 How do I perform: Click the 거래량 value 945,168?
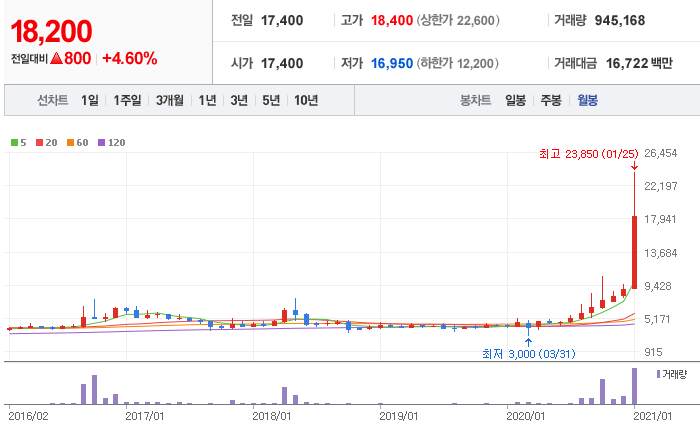(620, 21)
